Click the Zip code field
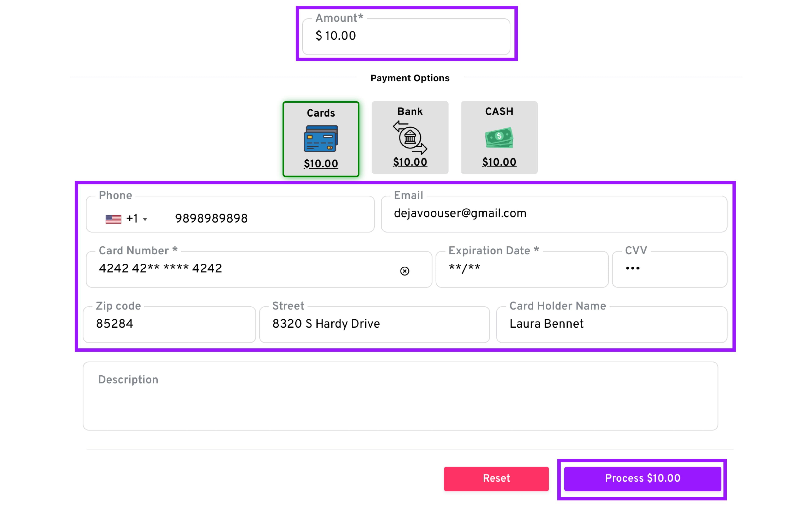The image size is (812, 507). tap(169, 324)
